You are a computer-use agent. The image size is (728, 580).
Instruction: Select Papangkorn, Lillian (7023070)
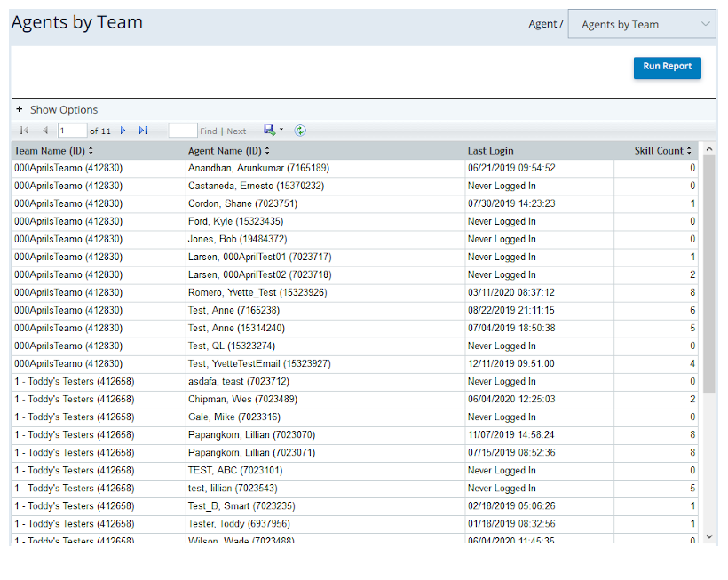251,434
